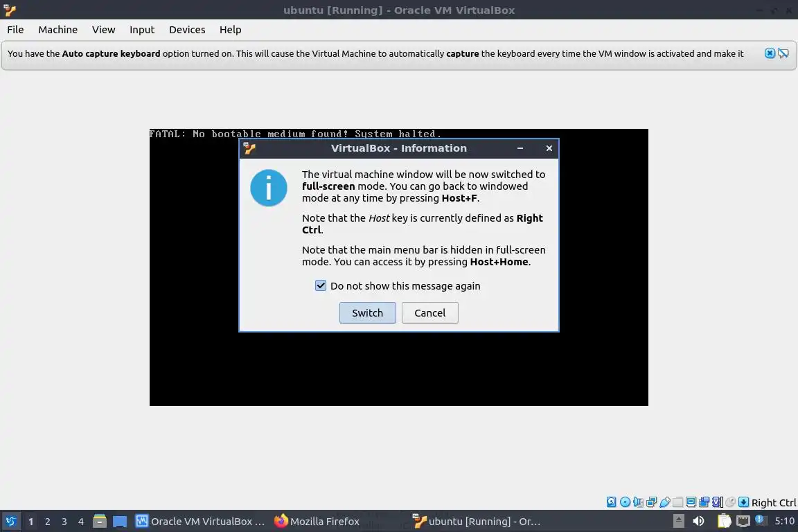
Task: Click the volume speaker tray icon
Action: click(698, 521)
